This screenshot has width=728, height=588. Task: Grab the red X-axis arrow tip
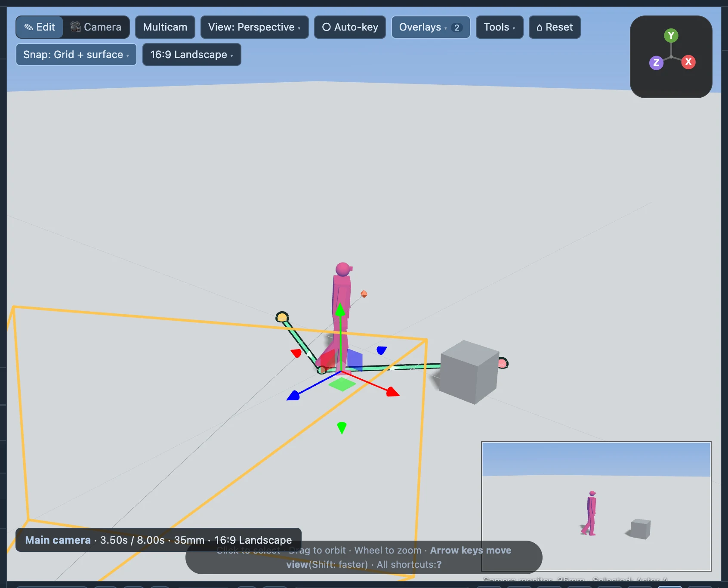tap(393, 392)
